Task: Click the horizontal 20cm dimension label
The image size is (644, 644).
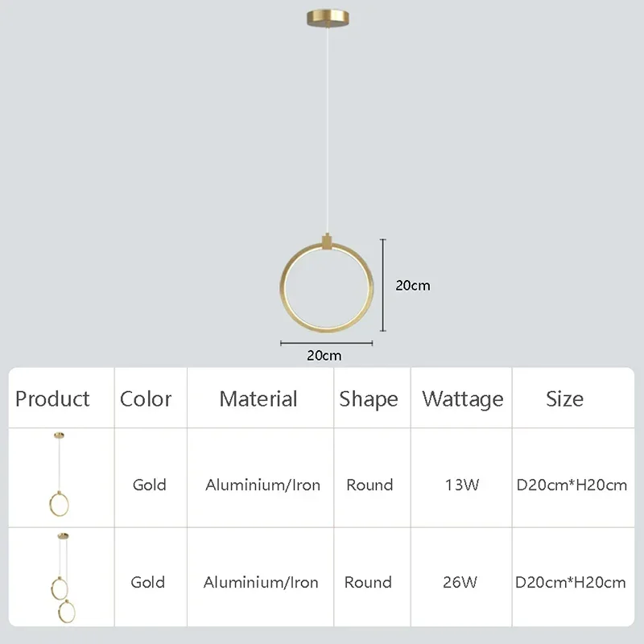Action: coord(324,355)
